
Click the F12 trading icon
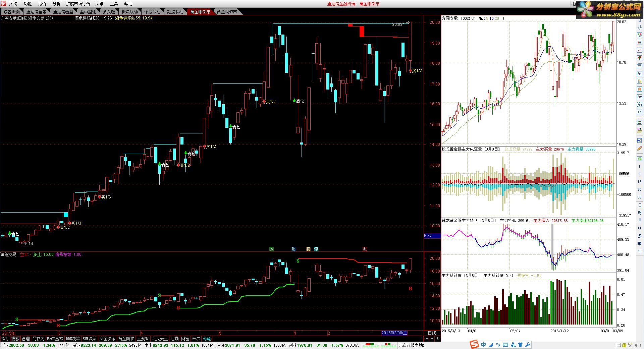click(x=640, y=97)
